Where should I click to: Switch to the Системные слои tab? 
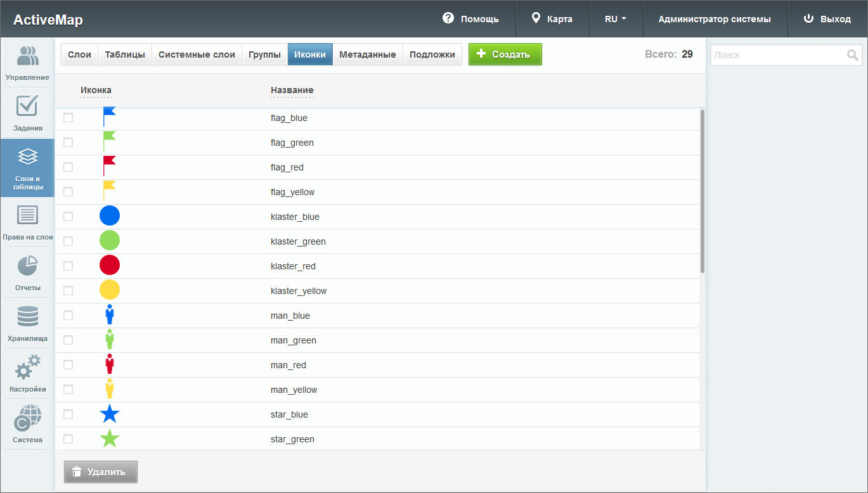197,54
